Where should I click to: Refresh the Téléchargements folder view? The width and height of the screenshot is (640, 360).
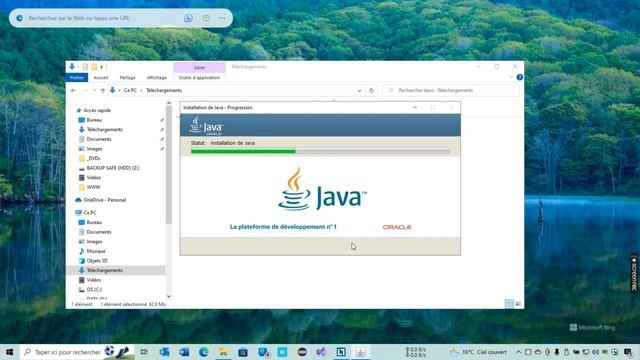371,91
